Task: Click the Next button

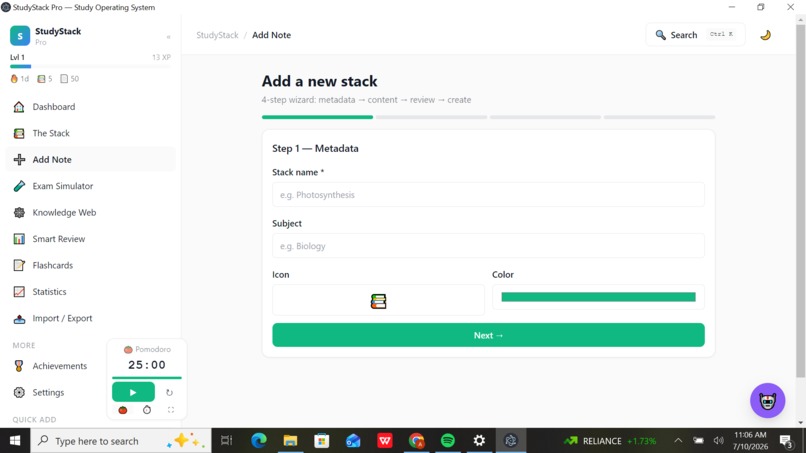Action: 488,335
